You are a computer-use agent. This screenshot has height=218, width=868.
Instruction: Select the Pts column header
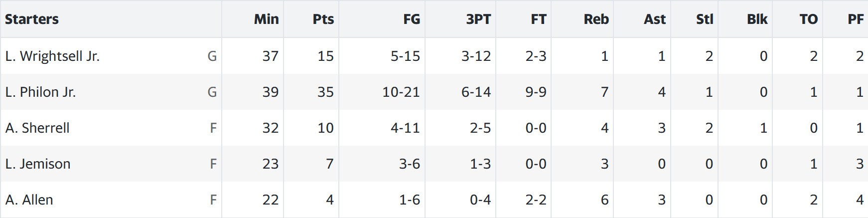point(323,19)
